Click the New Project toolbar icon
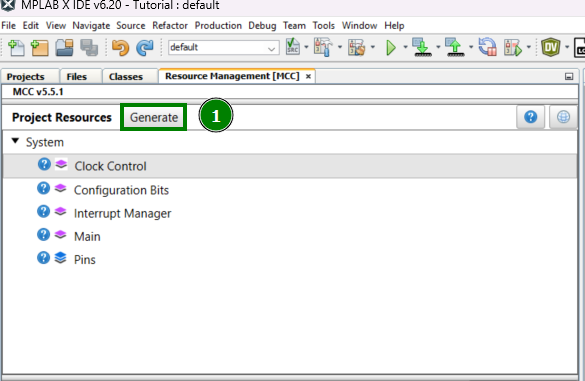This screenshot has width=585, height=381. coord(40,48)
